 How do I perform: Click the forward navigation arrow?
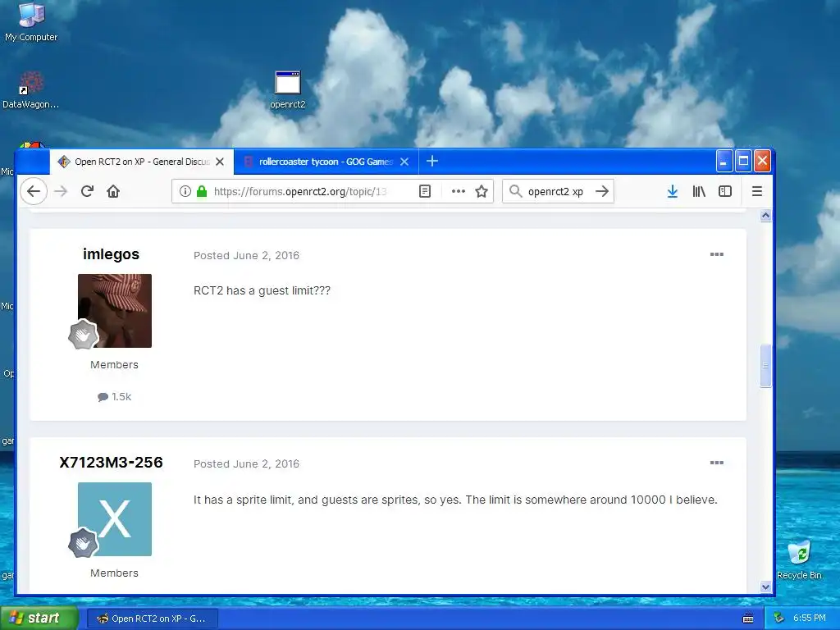(x=61, y=191)
